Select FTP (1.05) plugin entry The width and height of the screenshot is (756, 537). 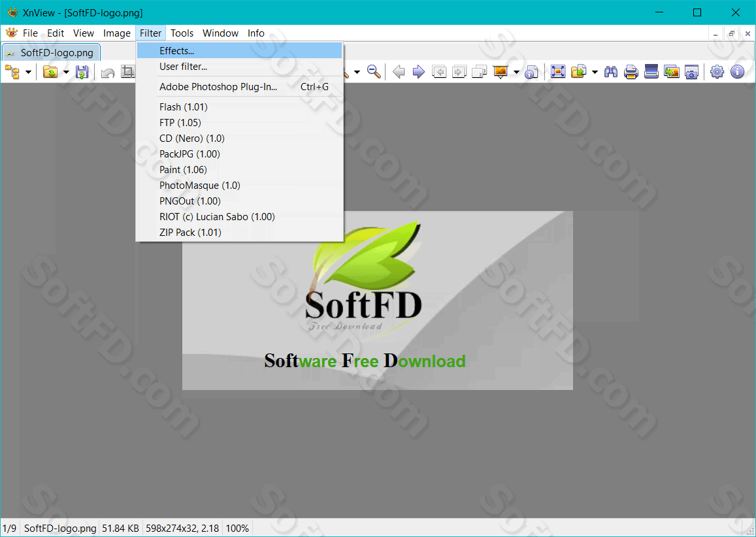pos(239,122)
